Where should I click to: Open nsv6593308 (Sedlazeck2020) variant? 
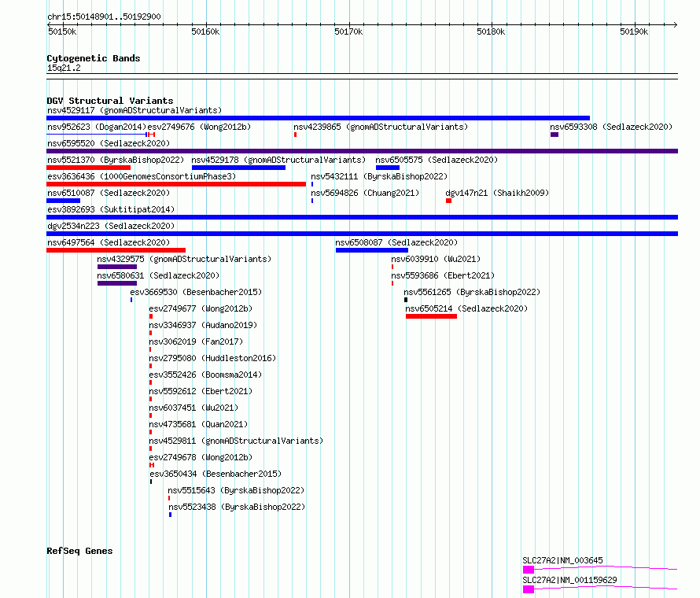pyautogui.click(x=611, y=127)
